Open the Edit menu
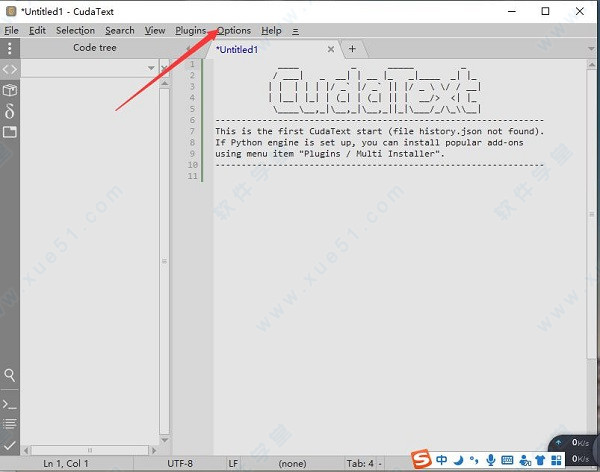Viewport: 600px width, 472px height. 37,31
